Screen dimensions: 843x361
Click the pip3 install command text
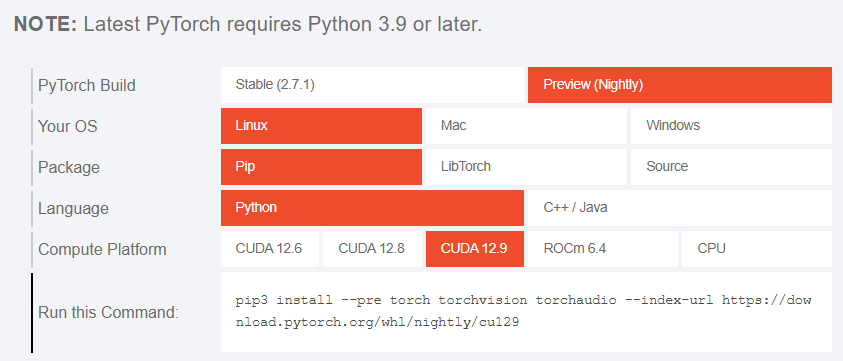tap(523, 312)
